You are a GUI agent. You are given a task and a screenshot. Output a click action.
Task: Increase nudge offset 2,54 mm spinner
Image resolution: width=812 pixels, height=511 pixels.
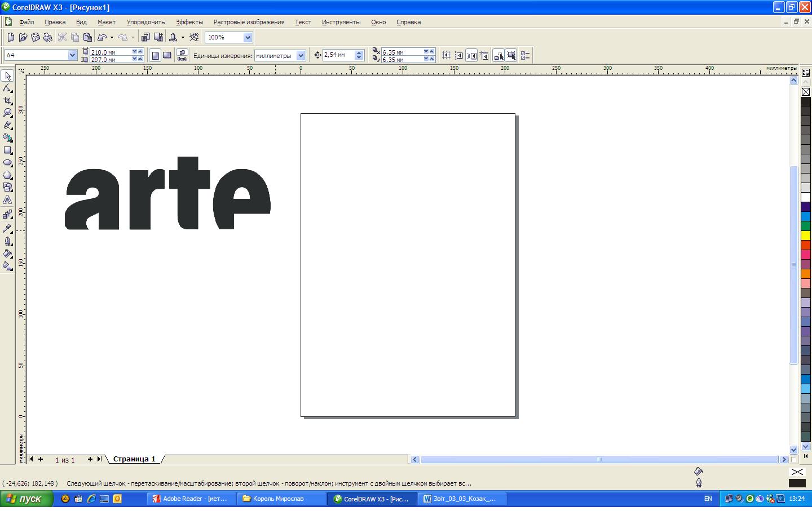point(359,52)
